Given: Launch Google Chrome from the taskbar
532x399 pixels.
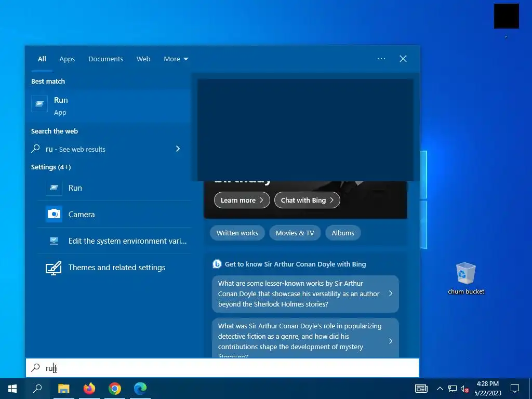Looking at the screenshot, I should tap(115, 389).
